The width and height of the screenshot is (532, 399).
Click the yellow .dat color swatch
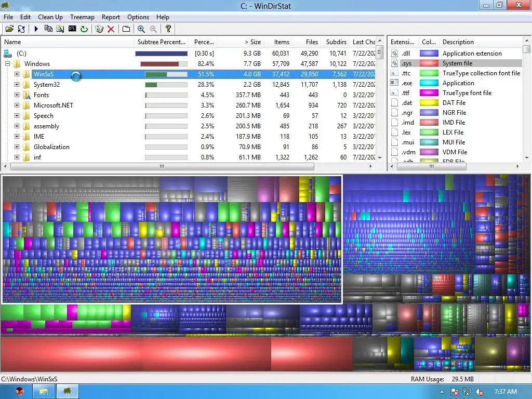click(x=429, y=102)
